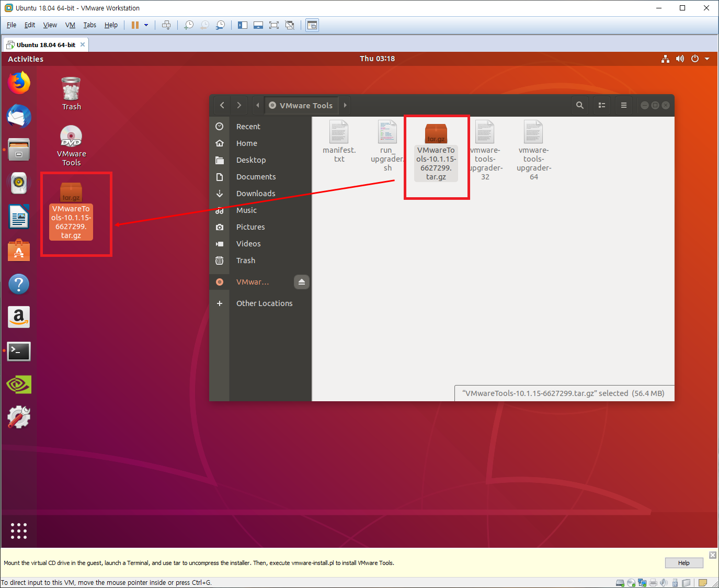Open the Edit menu
719x588 pixels.
[x=30, y=25]
